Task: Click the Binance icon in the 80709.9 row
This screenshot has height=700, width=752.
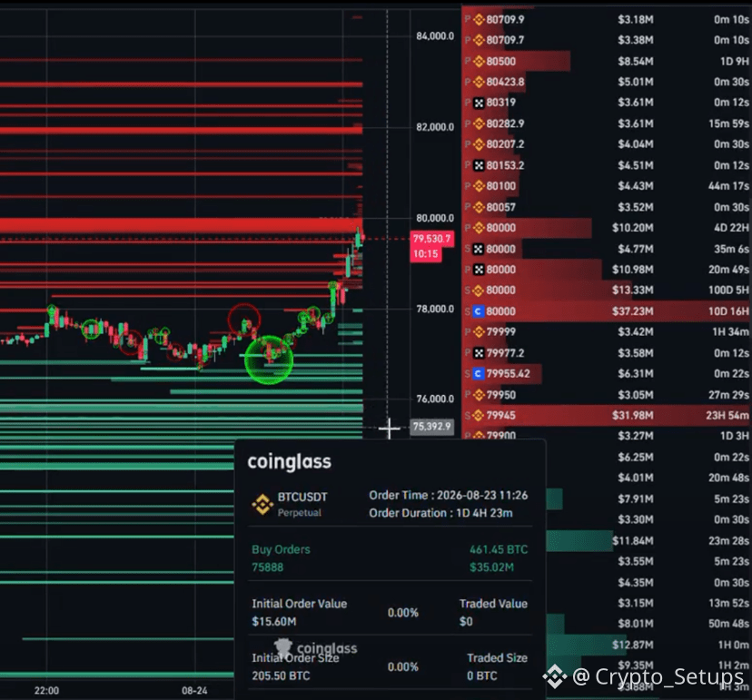Action: tap(479, 20)
